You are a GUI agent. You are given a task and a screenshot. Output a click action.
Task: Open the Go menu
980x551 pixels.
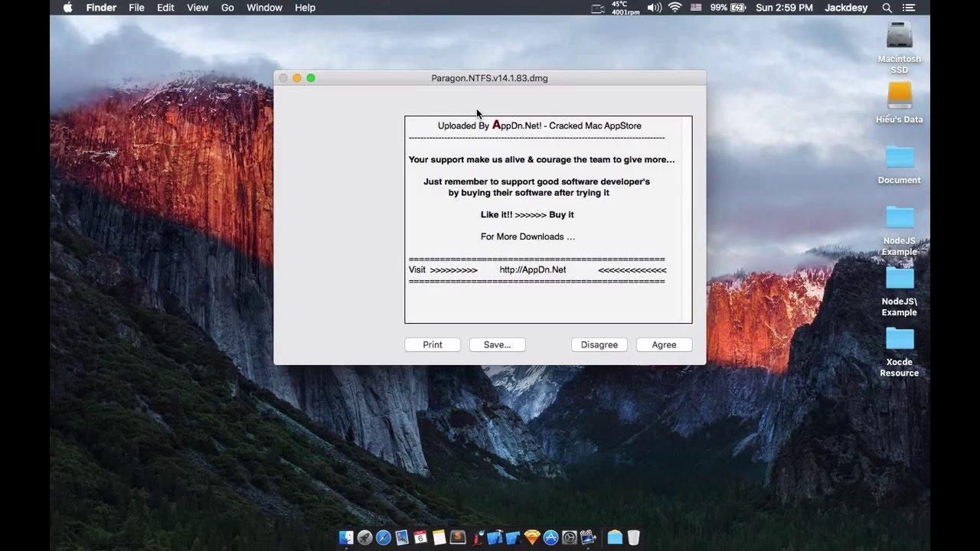[227, 8]
